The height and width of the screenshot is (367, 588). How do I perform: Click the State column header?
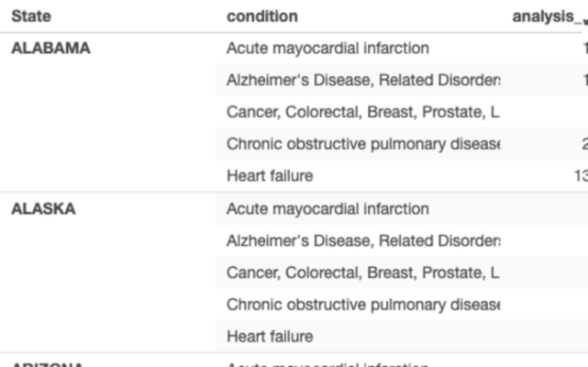(x=31, y=17)
